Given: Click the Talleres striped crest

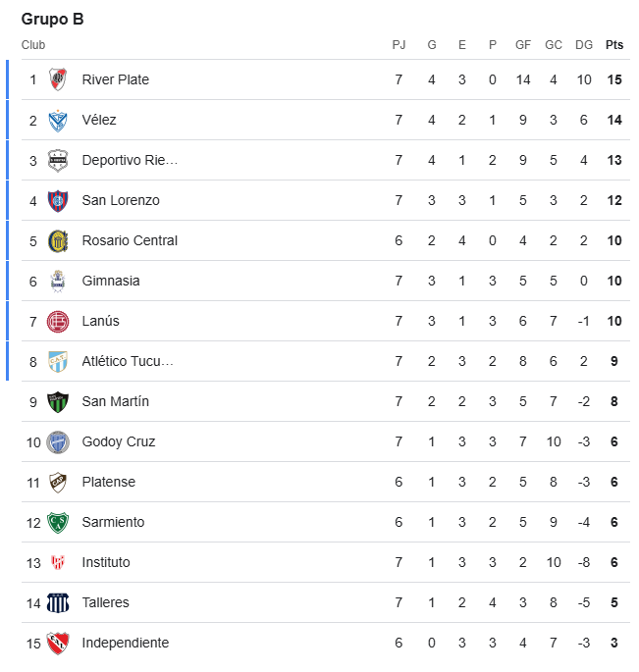Looking at the screenshot, I should 58,603.
